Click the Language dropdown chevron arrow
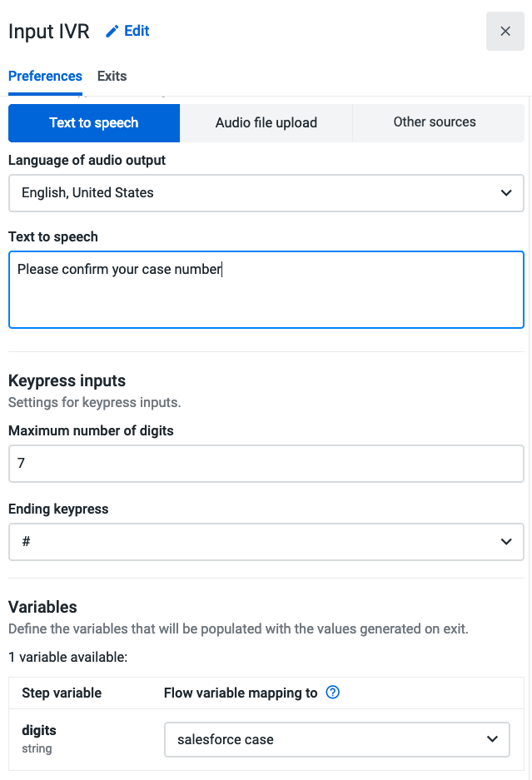Screen dimensions: 532x780 [x=506, y=193]
